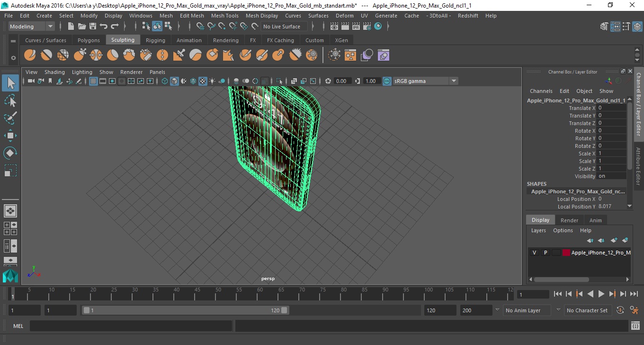Image resolution: width=644 pixels, height=345 pixels.
Task: Open the Anim layer tab
Action: point(595,220)
